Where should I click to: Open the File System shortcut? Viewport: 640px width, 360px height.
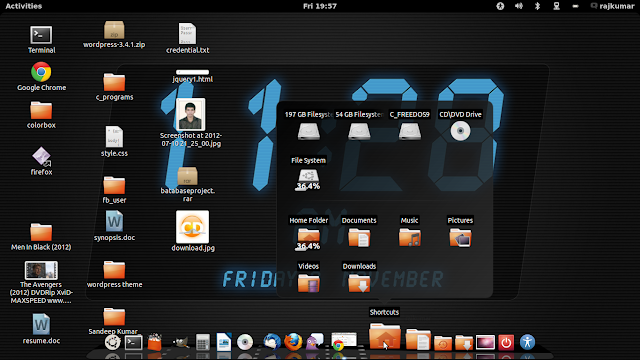(308, 179)
